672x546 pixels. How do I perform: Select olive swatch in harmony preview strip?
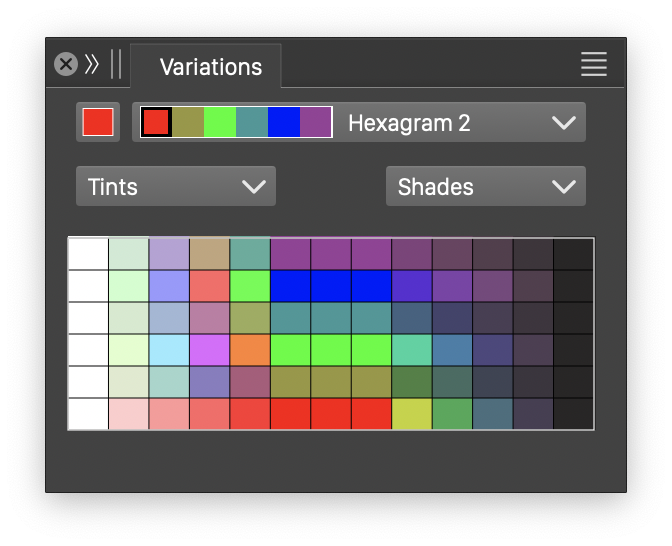(188, 122)
